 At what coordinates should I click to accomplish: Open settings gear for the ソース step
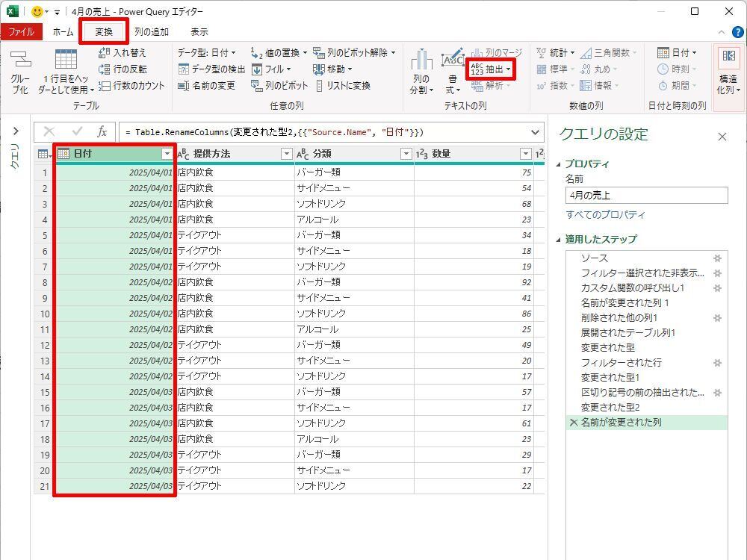717,258
